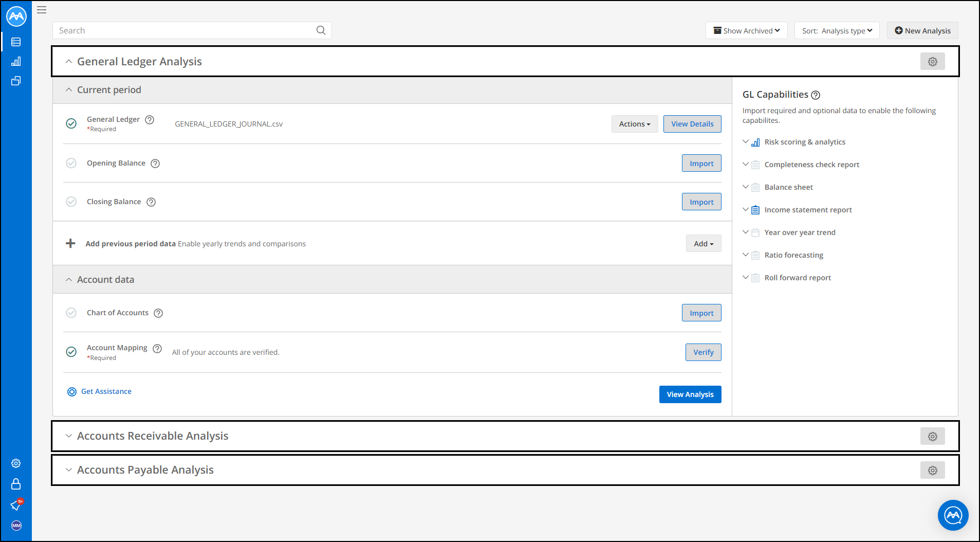
Task: Click the 'Add previous period data' label
Action: click(x=131, y=244)
